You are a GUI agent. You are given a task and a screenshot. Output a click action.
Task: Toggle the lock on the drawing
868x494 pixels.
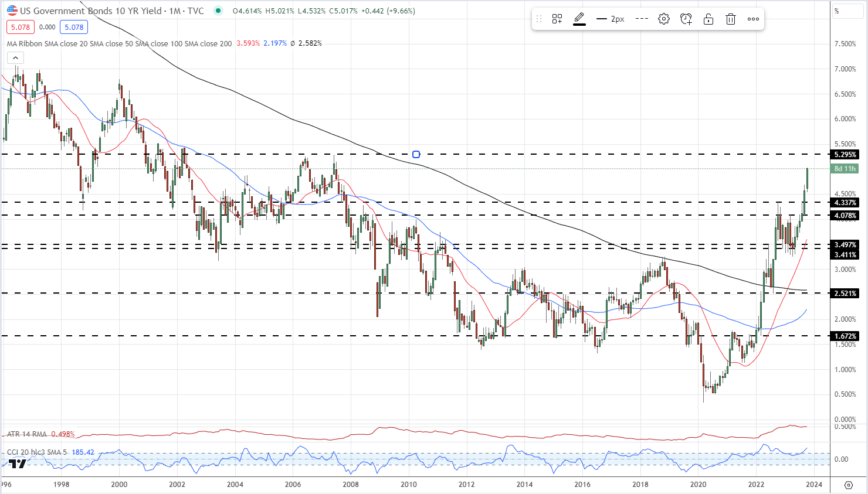pyautogui.click(x=708, y=19)
